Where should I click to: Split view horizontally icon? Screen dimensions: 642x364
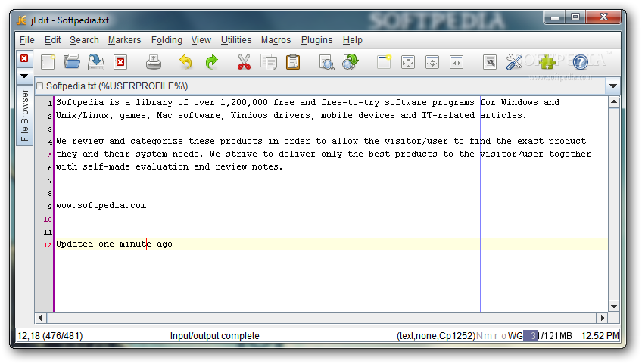point(432,62)
